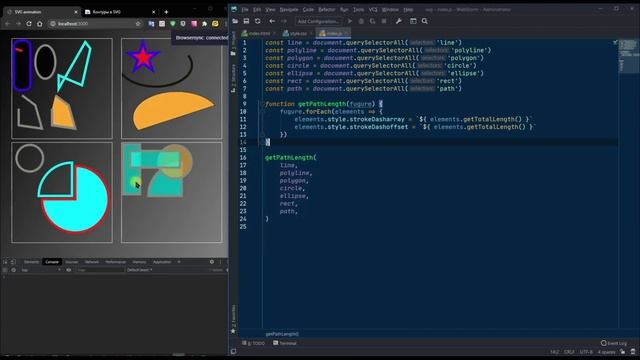Click the green shield extension icon
This screenshot has height=360, width=640.
pos(172,24)
